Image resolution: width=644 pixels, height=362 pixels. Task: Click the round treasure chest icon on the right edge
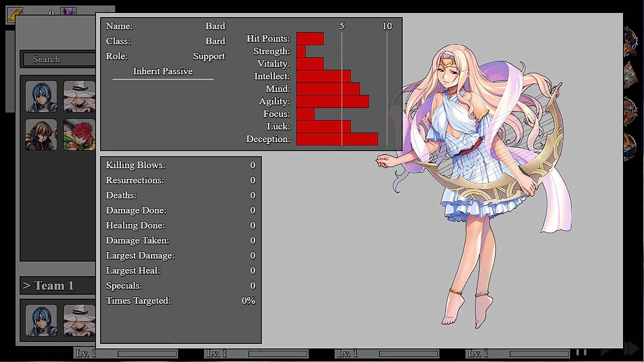(x=630, y=111)
